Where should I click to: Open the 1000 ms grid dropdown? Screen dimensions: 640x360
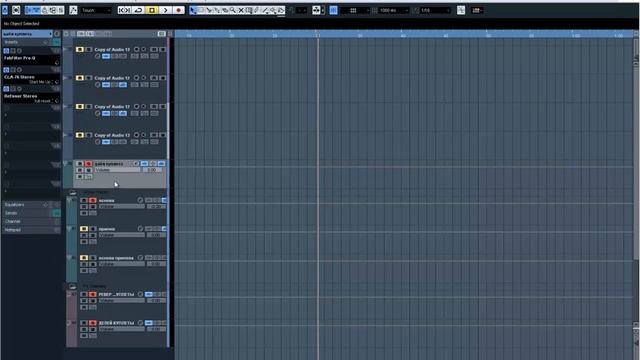click(x=393, y=10)
